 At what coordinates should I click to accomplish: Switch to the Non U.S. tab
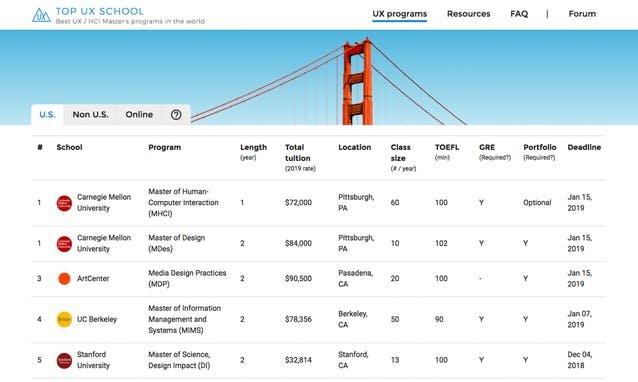(x=90, y=115)
